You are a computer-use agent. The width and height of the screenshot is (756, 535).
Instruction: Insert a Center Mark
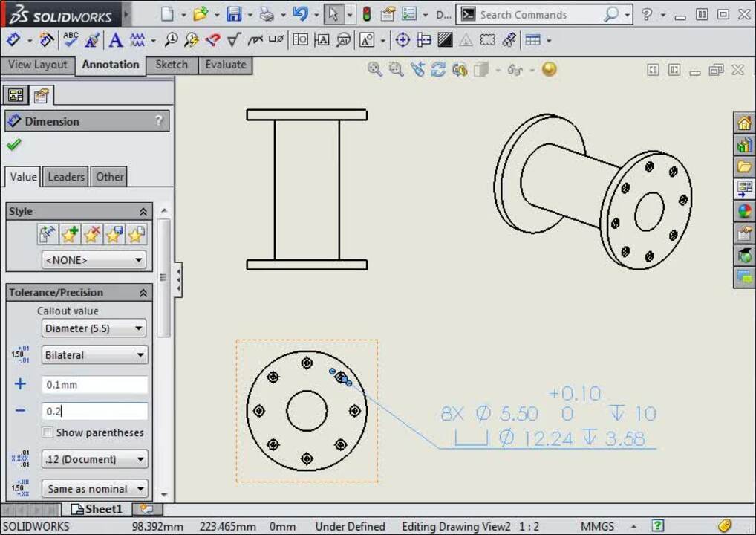(x=403, y=40)
